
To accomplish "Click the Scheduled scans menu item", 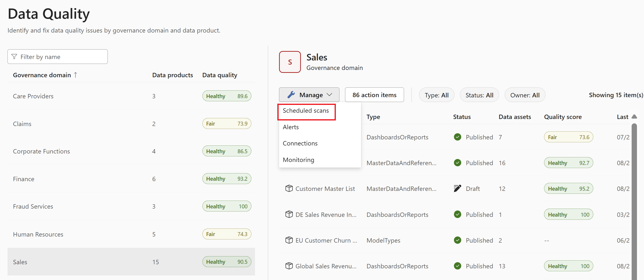I will coord(306,110).
